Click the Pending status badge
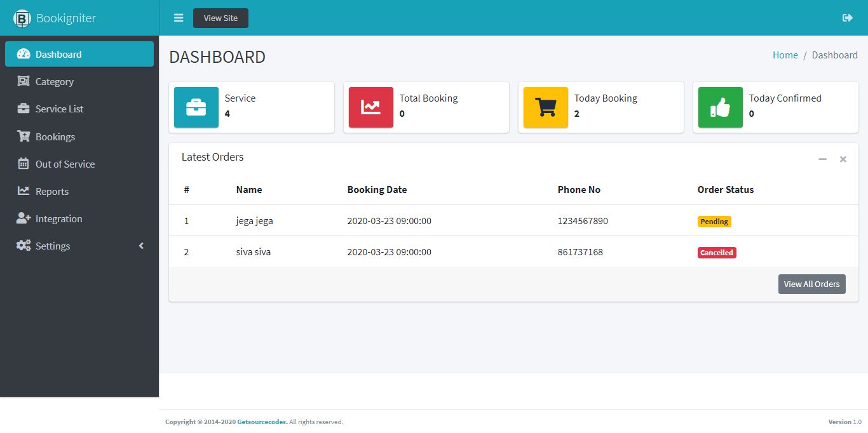 714,221
